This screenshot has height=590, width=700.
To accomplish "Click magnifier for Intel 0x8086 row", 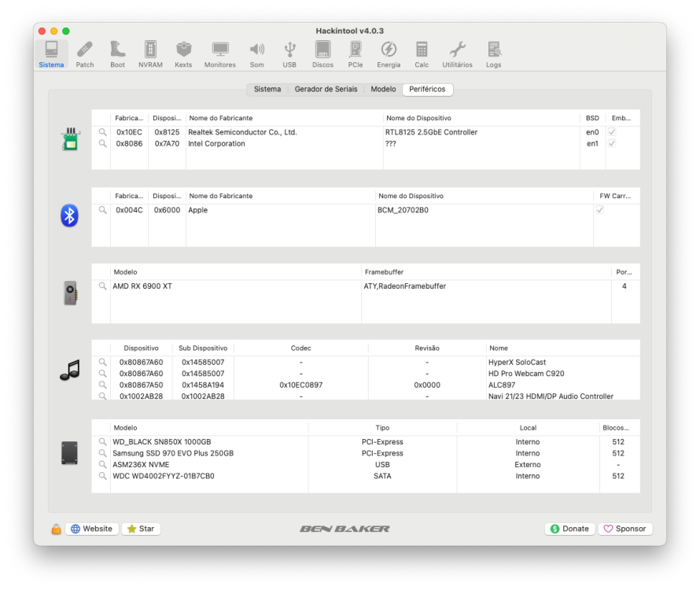I will point(103,143).
